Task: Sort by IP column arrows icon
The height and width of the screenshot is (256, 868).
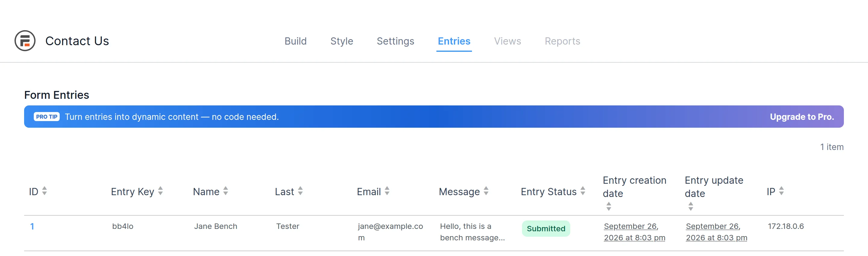Action: coord(782,191)
